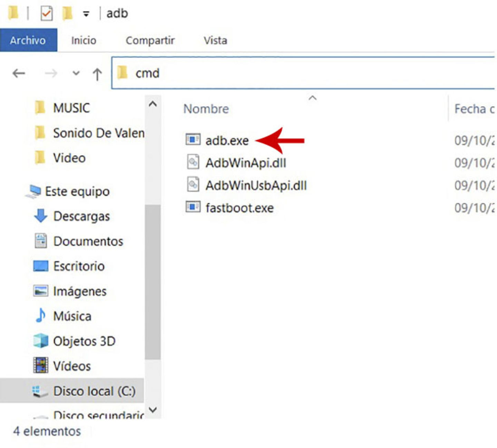Click the folder icon in address bar
The image size is (497, 448).
[x=123, y=73]
